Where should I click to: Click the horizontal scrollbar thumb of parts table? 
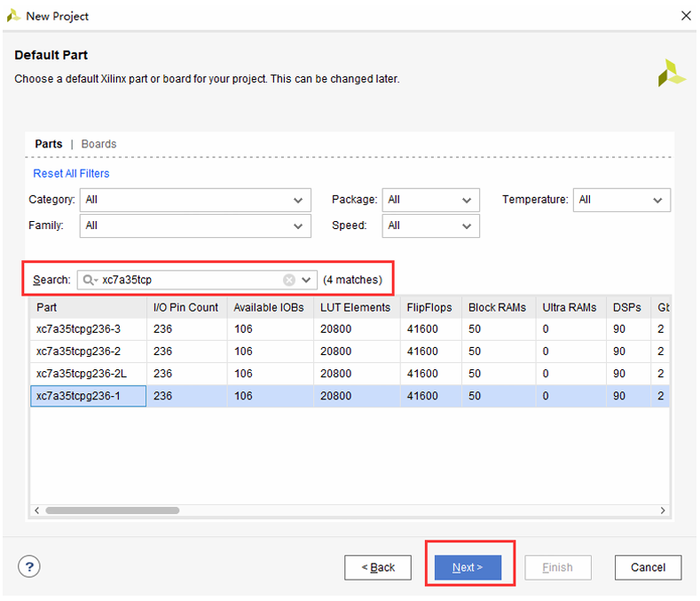pyautogui.click(x=112, y=510)
